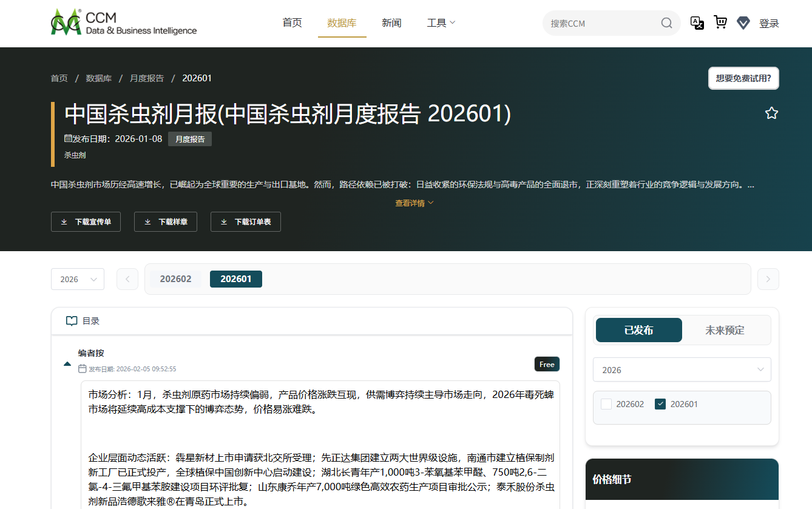Click the search magnifier icon

coord(666,24)
